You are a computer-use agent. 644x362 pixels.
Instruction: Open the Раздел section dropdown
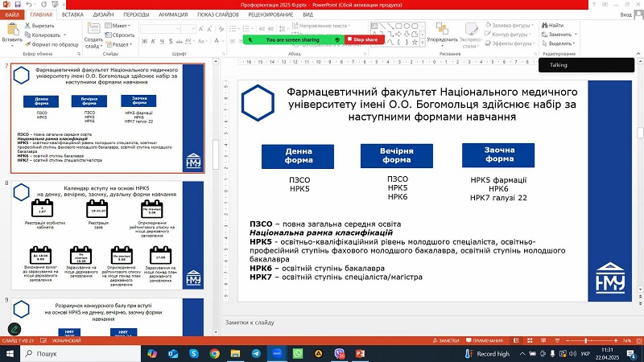119,44
